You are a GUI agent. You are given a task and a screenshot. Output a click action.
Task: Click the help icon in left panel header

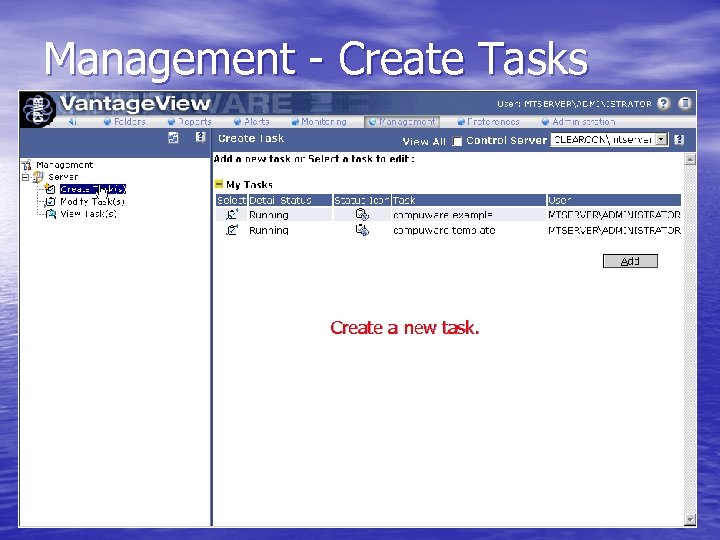200,138
